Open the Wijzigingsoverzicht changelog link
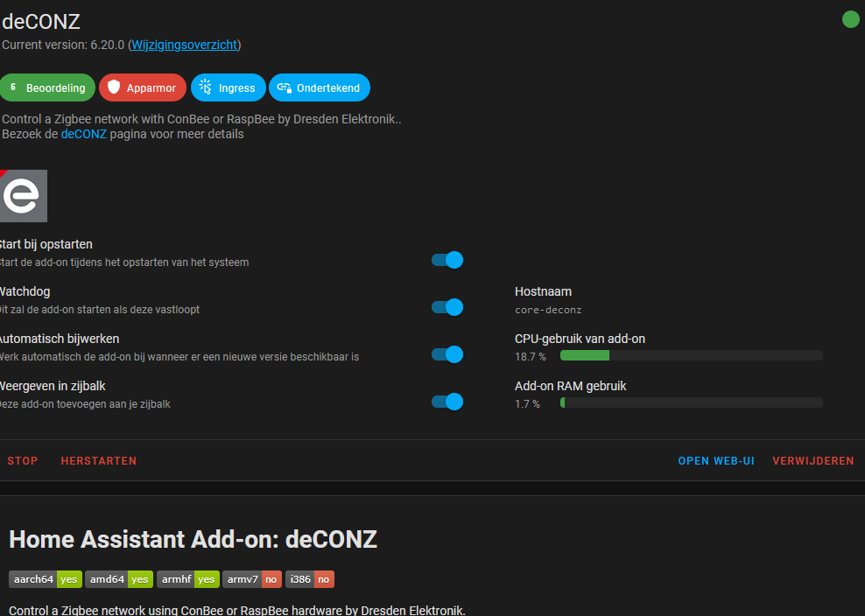 coord(184,45)
